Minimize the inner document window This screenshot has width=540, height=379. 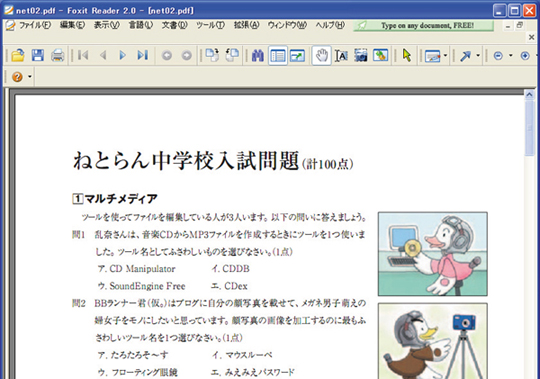(x=508, y=25)
